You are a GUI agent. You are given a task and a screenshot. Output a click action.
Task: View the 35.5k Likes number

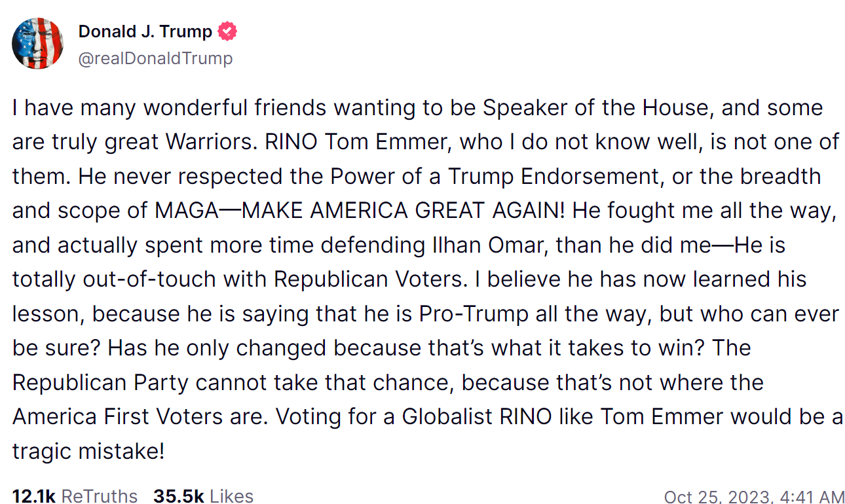[x=178, y=496]
